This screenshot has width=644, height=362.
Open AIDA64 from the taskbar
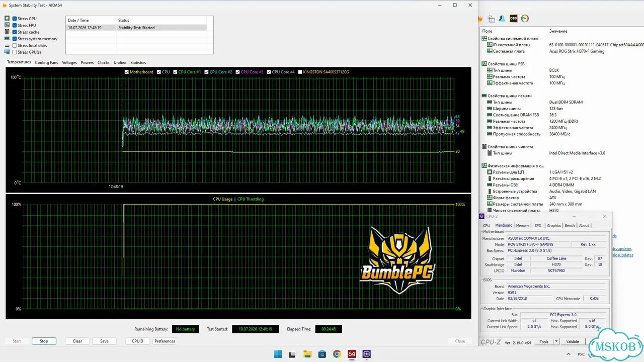pos(352,354)
